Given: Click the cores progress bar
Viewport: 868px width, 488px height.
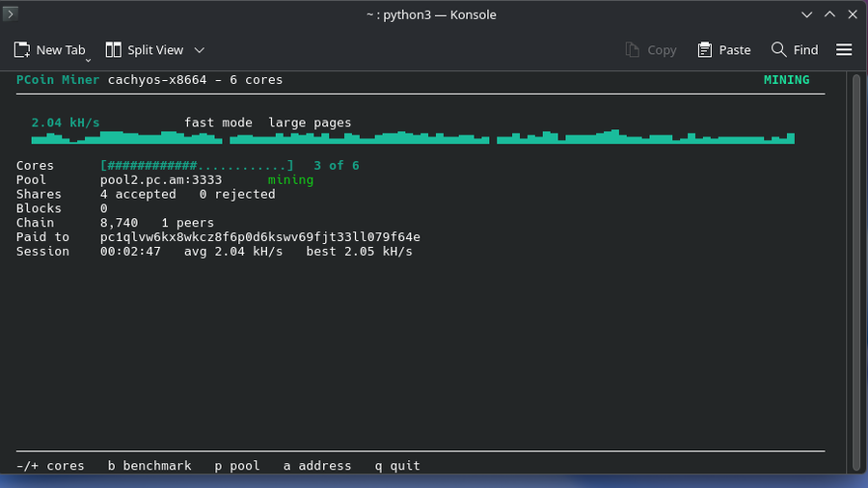Looking at the screenshot, I should [x=197, y=166].
